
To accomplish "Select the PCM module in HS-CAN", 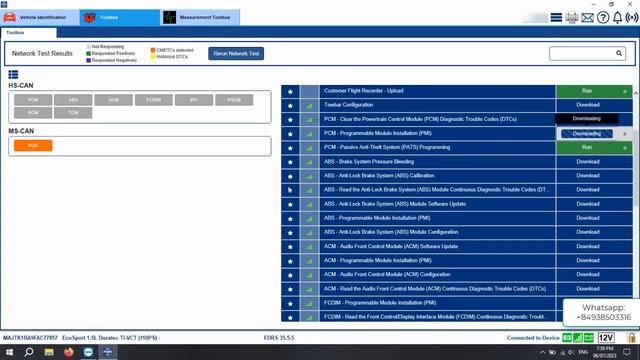I will pyautogui.click(x=33, y=100).
